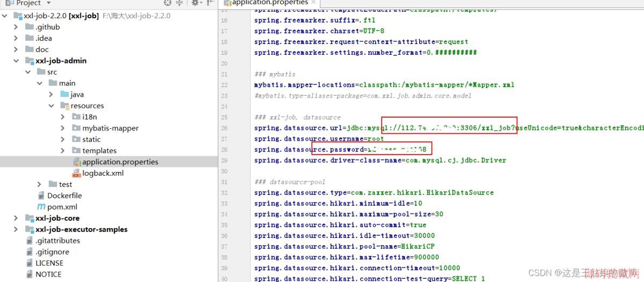Select the .gitignore file label
Viewport: 644px width, 282px height.
[52, 252]
